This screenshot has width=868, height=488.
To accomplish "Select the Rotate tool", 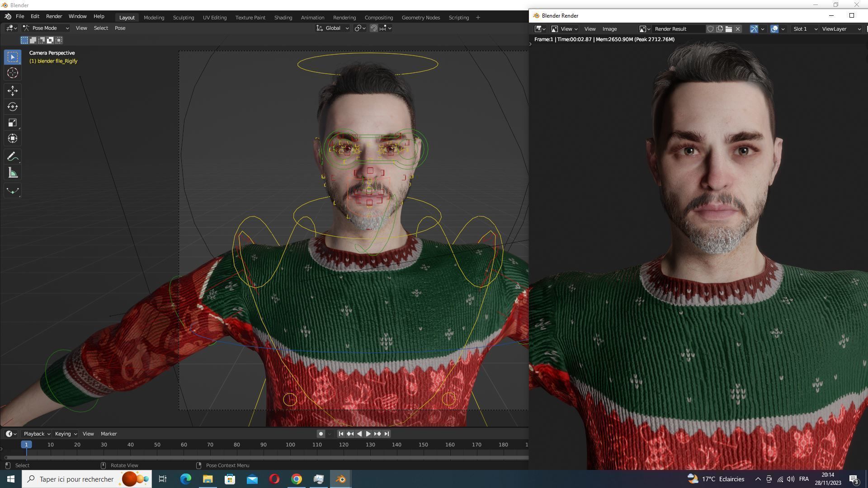I will [x=13, y=107].
